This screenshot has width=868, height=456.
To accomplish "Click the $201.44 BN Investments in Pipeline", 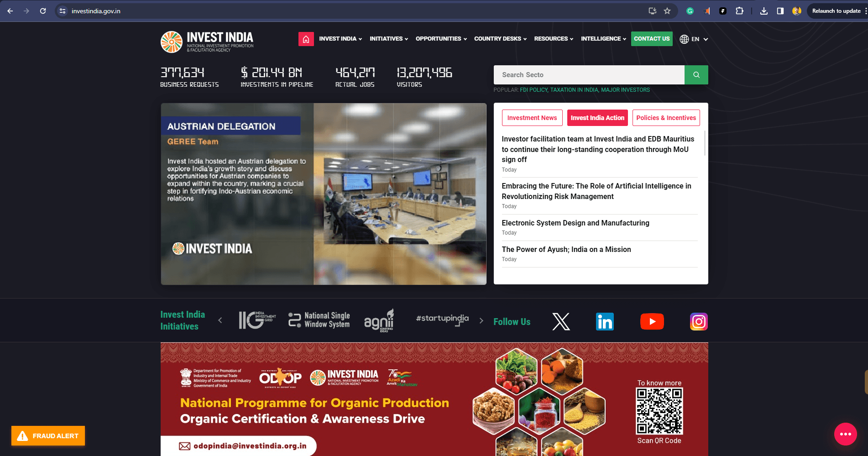I will 277,77.
